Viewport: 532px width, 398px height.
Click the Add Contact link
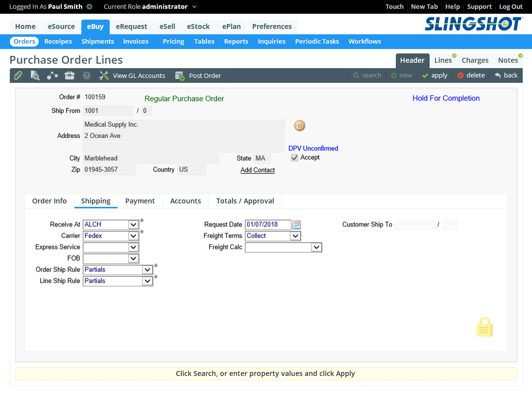tap(258, 170)
